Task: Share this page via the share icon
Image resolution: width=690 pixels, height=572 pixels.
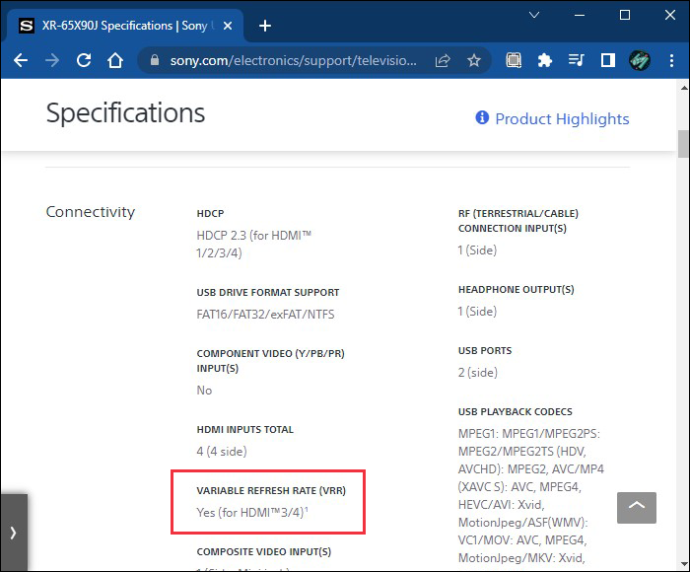Action: click(x=442, y=60)
